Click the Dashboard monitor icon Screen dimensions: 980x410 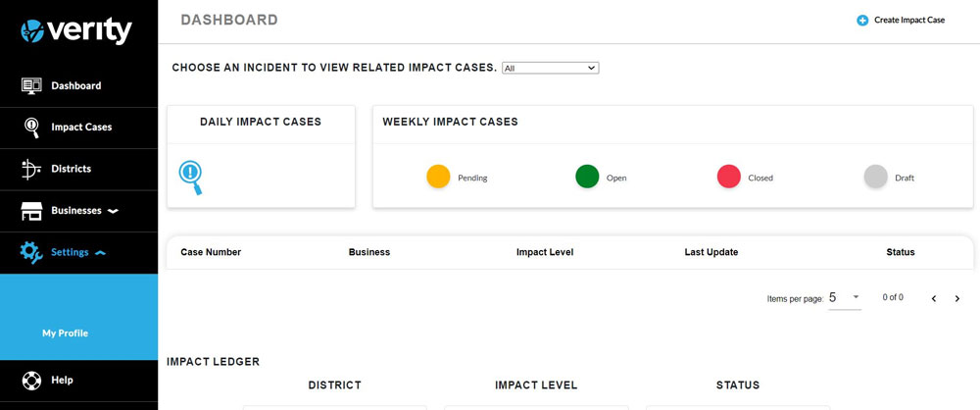click(31, 85)
